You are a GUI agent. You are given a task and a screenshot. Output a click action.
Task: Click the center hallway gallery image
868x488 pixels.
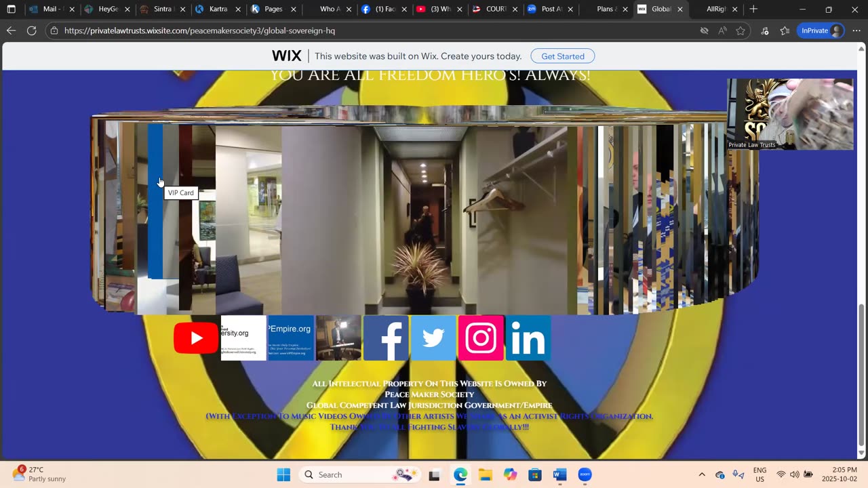[x=424, y=220]
